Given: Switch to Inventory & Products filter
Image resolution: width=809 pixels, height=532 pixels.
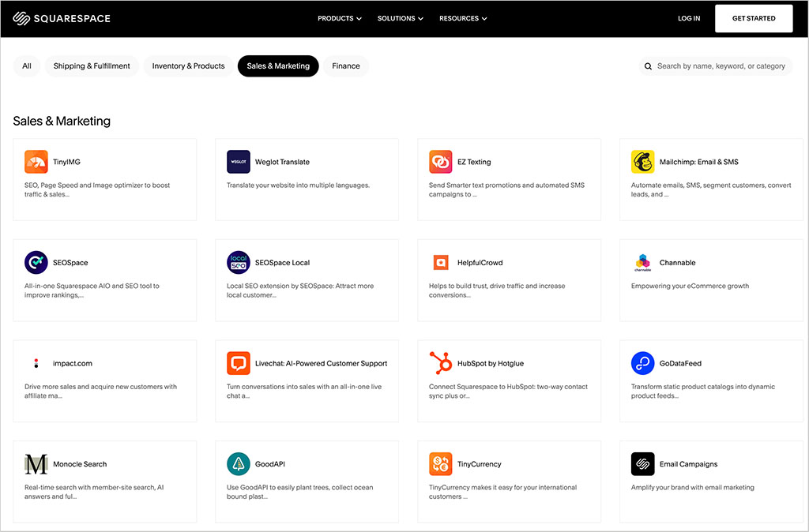Looking at the screenshot, I should pyautogui.click(x=188, y=66).
